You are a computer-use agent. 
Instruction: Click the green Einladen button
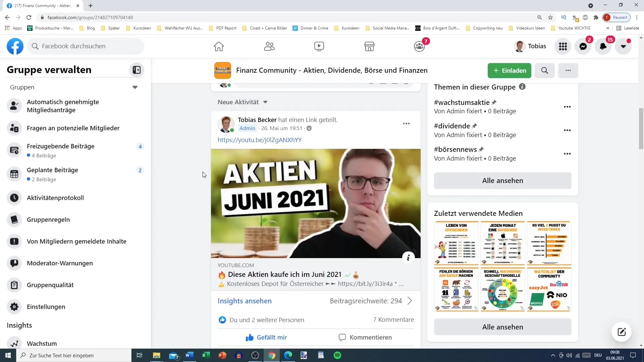coord(509,70)
